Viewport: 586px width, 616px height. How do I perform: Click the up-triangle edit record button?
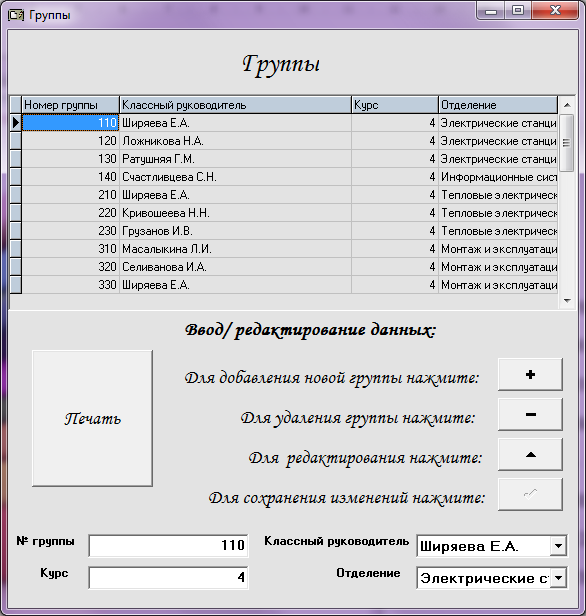pyautogui.click(x=530, y=455)
